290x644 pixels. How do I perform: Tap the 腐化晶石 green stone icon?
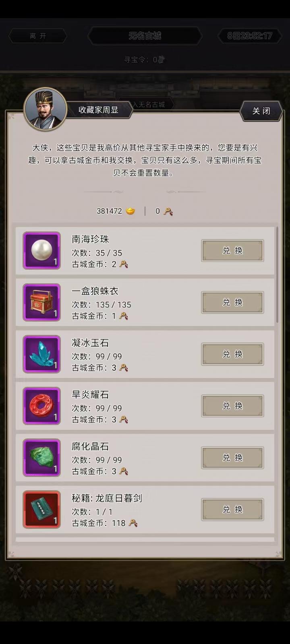(x=41, y=458)
